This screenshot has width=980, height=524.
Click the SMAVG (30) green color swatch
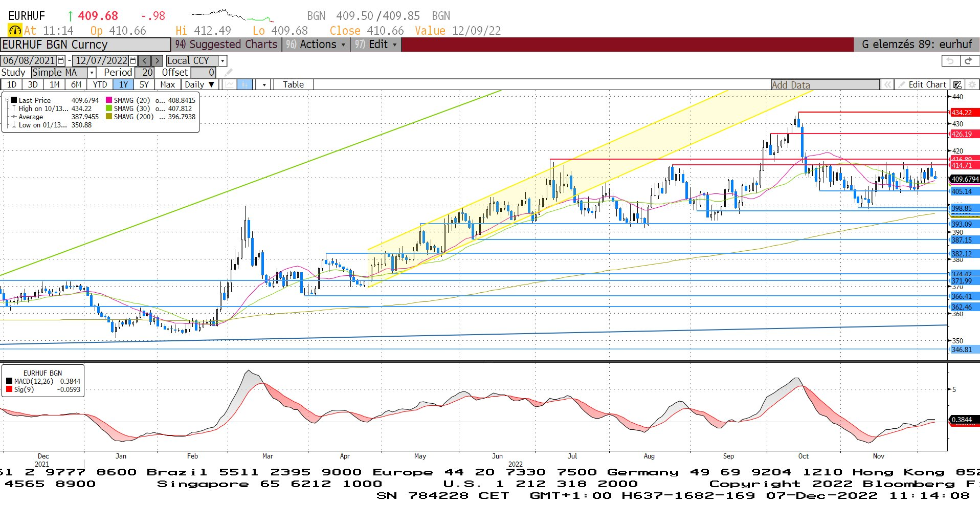(109, 108)
